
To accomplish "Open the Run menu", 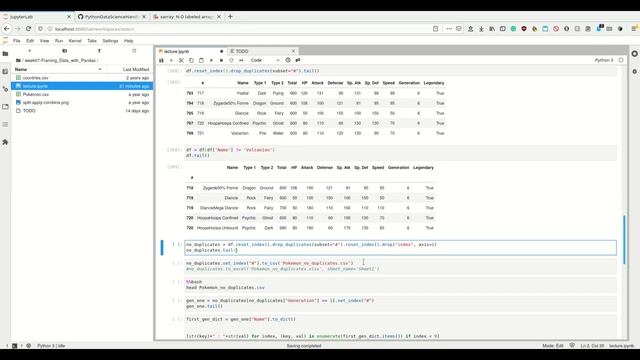I will coord(59,41).
